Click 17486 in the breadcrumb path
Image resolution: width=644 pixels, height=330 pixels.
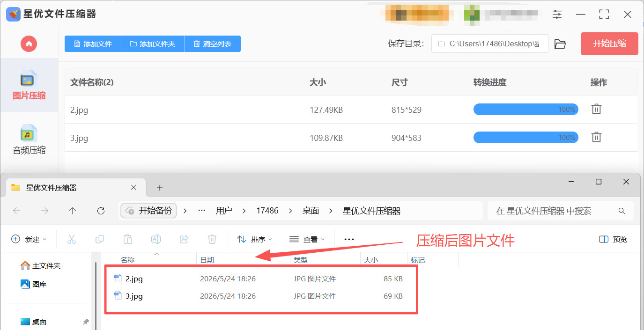click(x=267, y=211)
